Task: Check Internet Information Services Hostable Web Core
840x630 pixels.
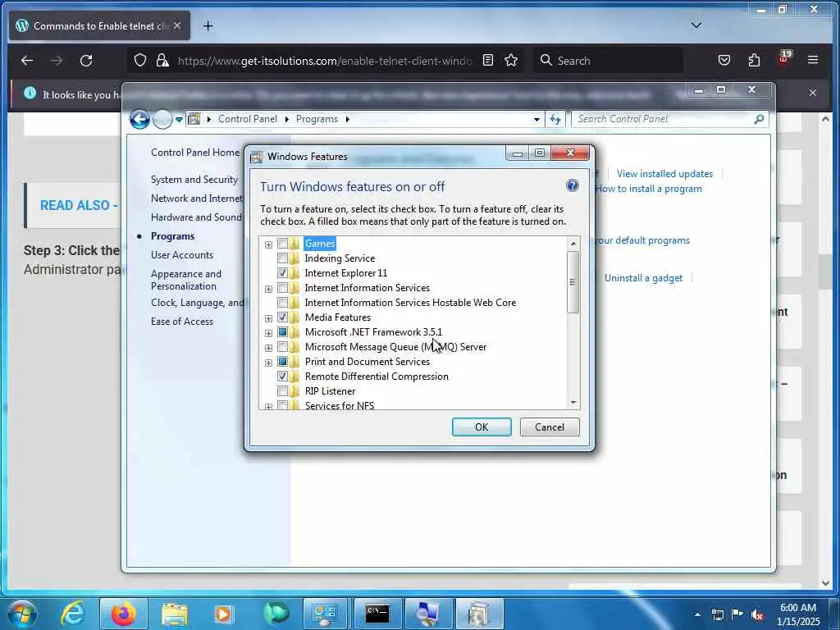Action: point(282,302)
